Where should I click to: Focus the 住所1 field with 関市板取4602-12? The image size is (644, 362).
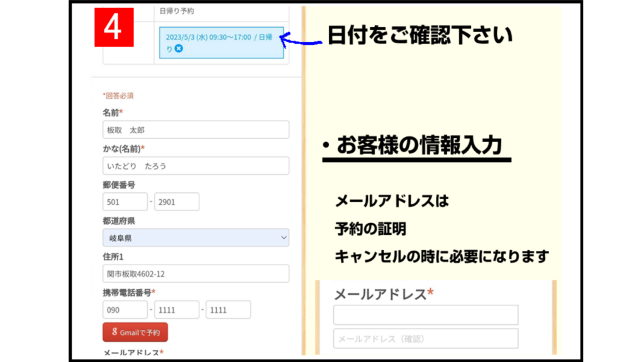pos(196,273)
